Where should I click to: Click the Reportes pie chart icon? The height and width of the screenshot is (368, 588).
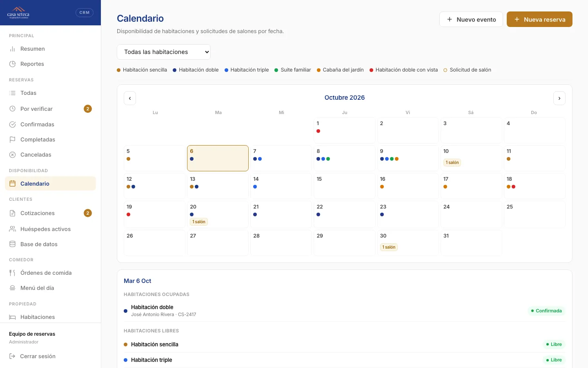12,64
